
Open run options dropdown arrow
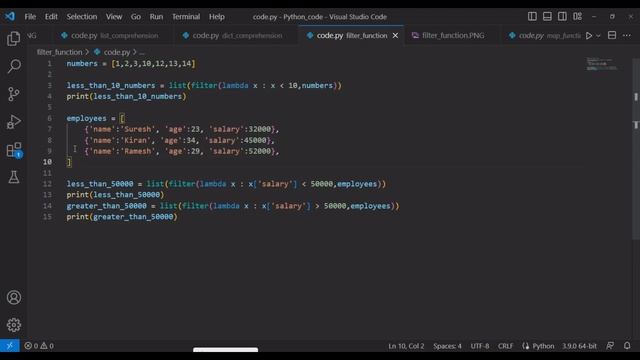[598, 36]
